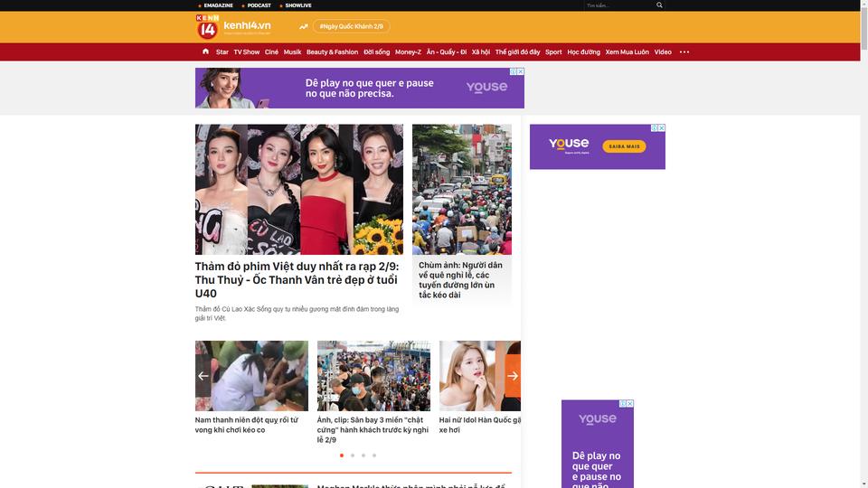The height and width of the screenshot is (488, 868).
Task: Open the Musik menu section
Action: 292,52
